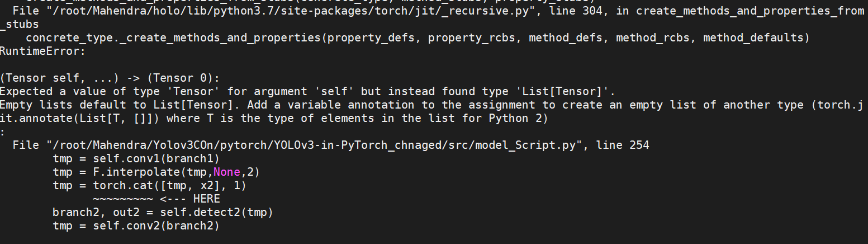Click the 'tmp = self.conv2(branch2)' code line
868x244 pixels.
coord(136,226)
